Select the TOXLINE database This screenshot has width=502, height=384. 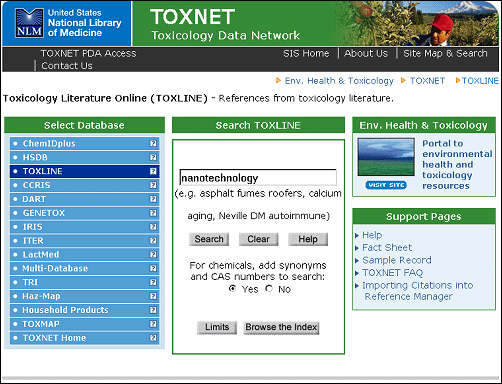tap(84, 171)
